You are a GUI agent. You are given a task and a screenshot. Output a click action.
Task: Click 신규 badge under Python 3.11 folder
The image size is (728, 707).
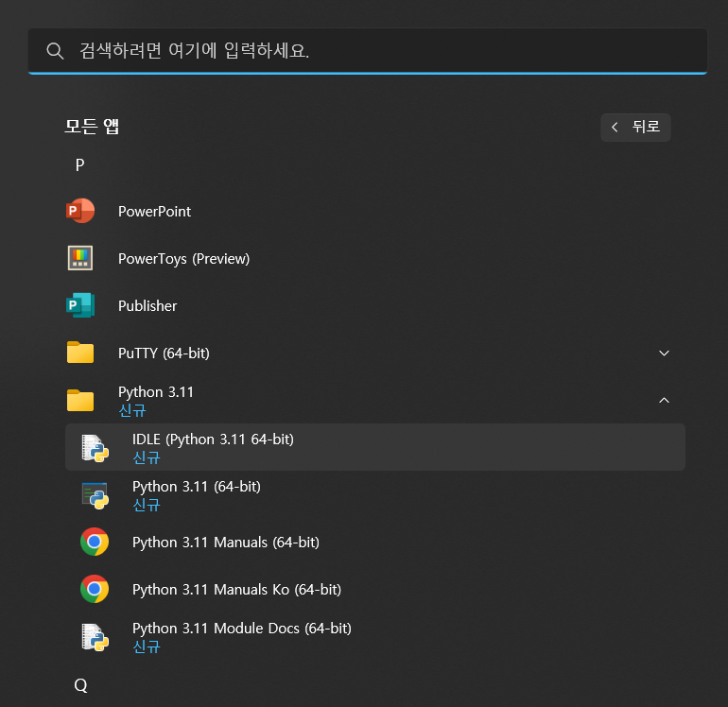(x=132, y=410)
